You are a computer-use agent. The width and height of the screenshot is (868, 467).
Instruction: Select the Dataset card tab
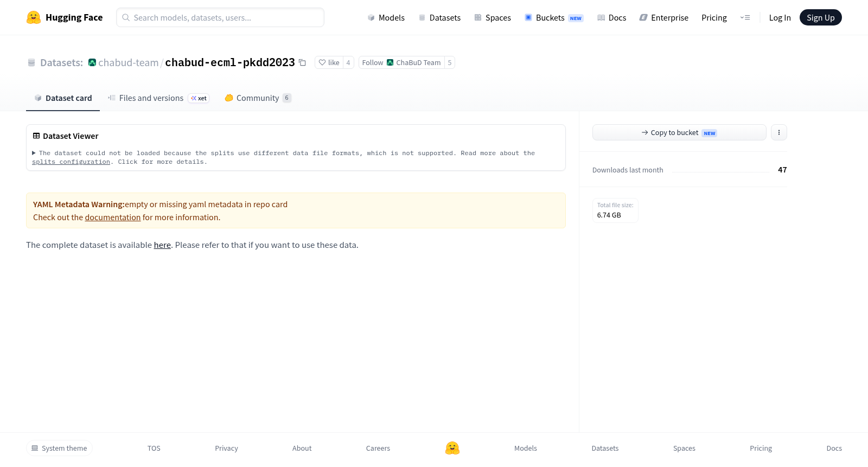63,98
